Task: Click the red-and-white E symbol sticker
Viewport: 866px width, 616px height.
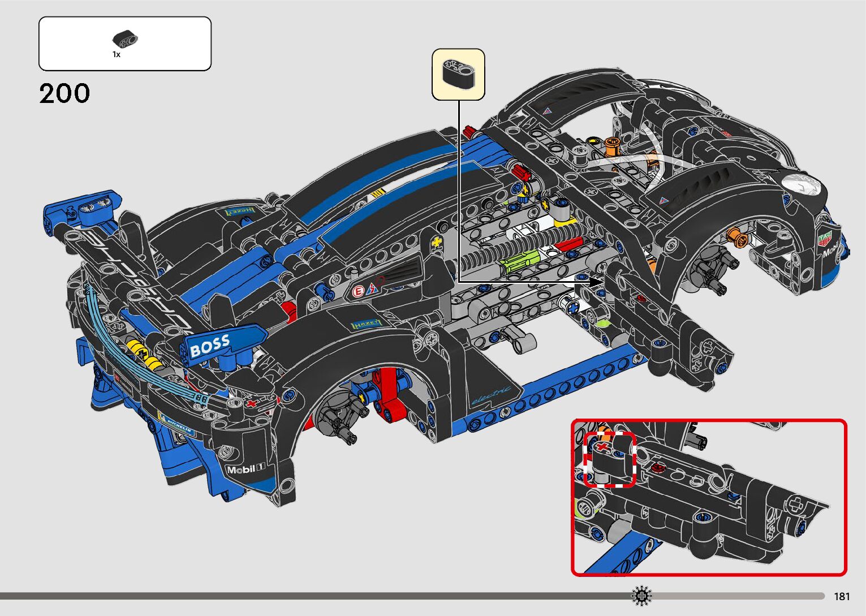Action: coord(357,292)
